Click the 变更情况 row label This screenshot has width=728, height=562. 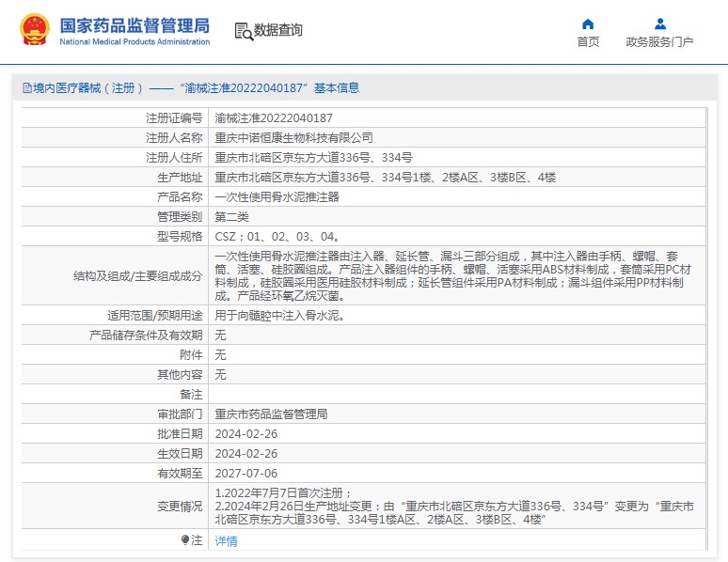(x=180, y=507)
